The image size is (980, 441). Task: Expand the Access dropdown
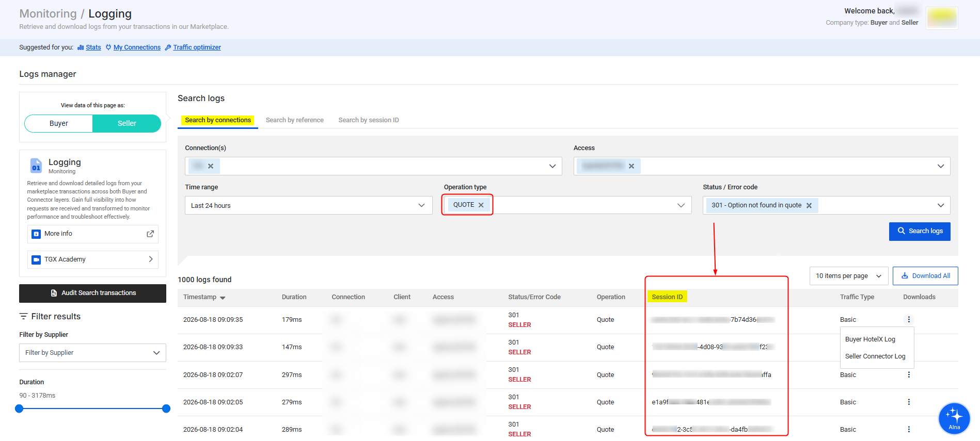(x=941, y=166)
